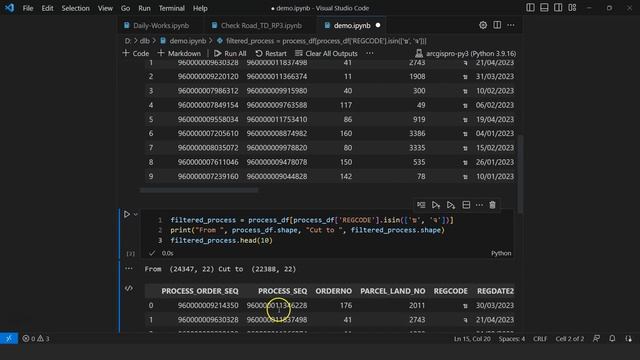Open Customize Layout icon
This screenshot has width=640, height=360.
572,8
